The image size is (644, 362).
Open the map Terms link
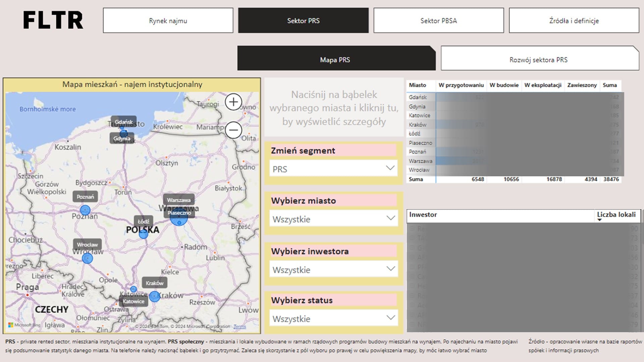coord(239,326)
